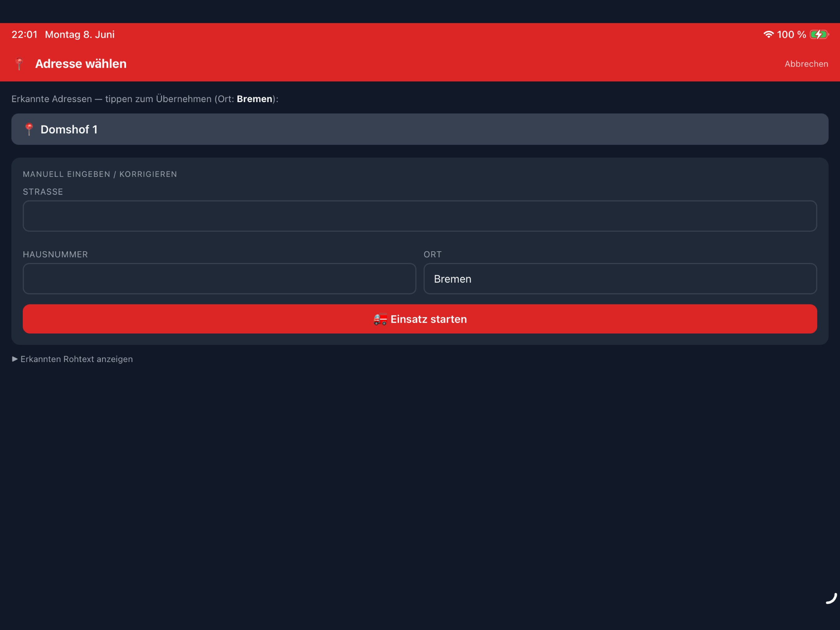Click the STRASSE label

point(43,192)
